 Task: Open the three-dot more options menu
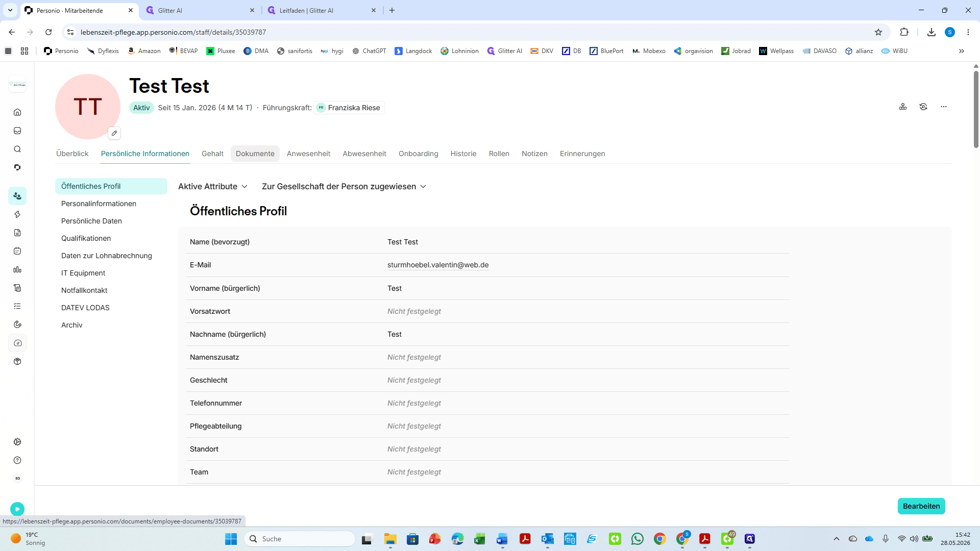coord(944,107)
